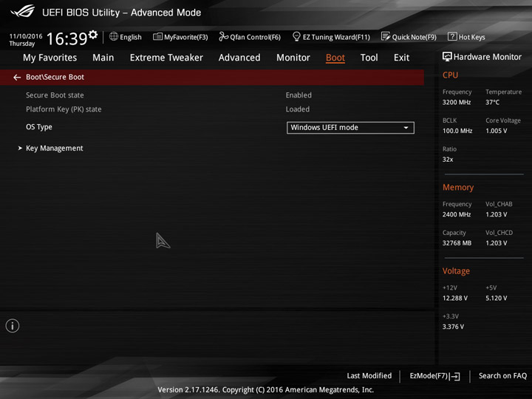Open the Advanced tab
Screen dimensions: 532x399
239,58
